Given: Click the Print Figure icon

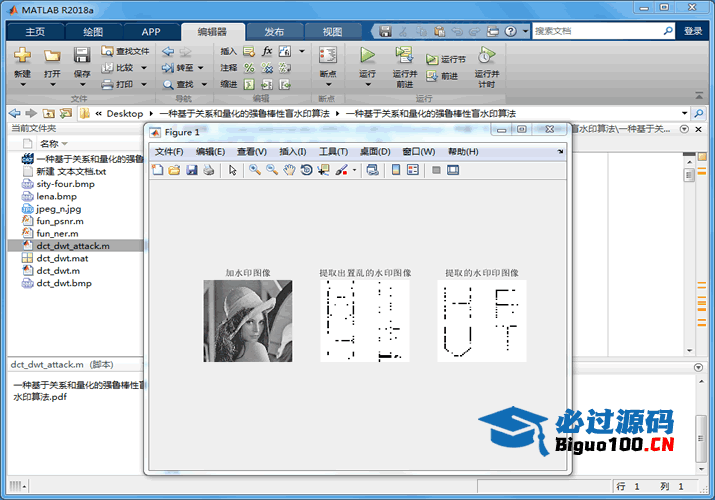Looking at the screenshot, I should point(208,170).
